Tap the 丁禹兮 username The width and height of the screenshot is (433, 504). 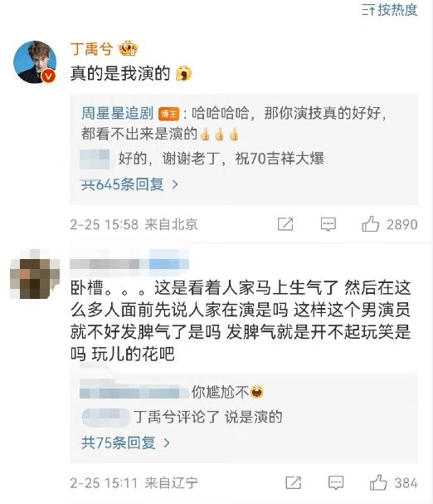click(x=91, y=49)
